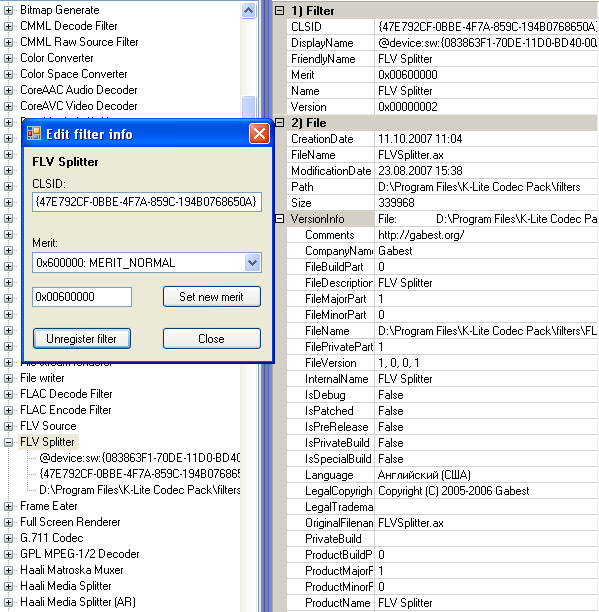599x612 pixels.
Task: Expand the Haali Matroska Muxer node
Action: 8,570
